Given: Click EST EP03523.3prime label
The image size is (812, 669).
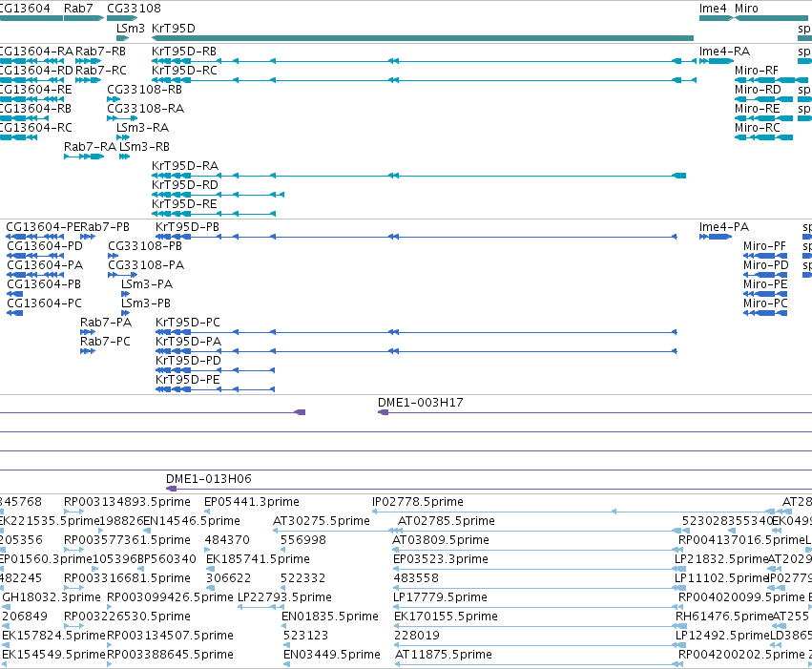Looking at the screenshot, I should [x=441, y=560].
